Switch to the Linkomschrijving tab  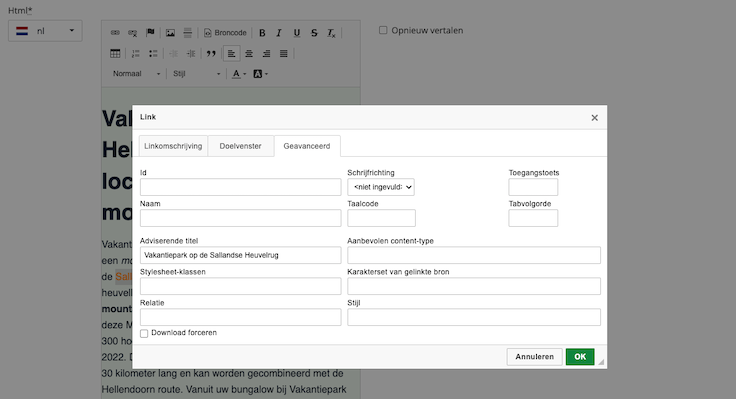click(173, 146)
